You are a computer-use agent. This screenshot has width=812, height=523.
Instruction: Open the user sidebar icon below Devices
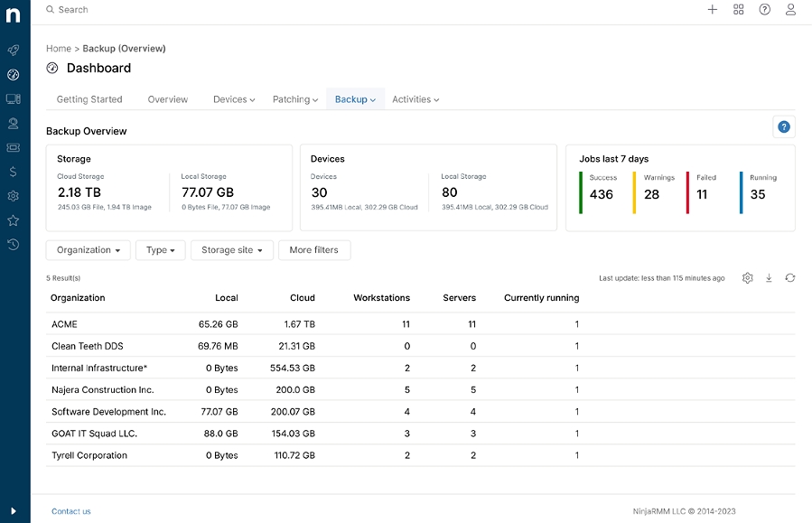13,123
